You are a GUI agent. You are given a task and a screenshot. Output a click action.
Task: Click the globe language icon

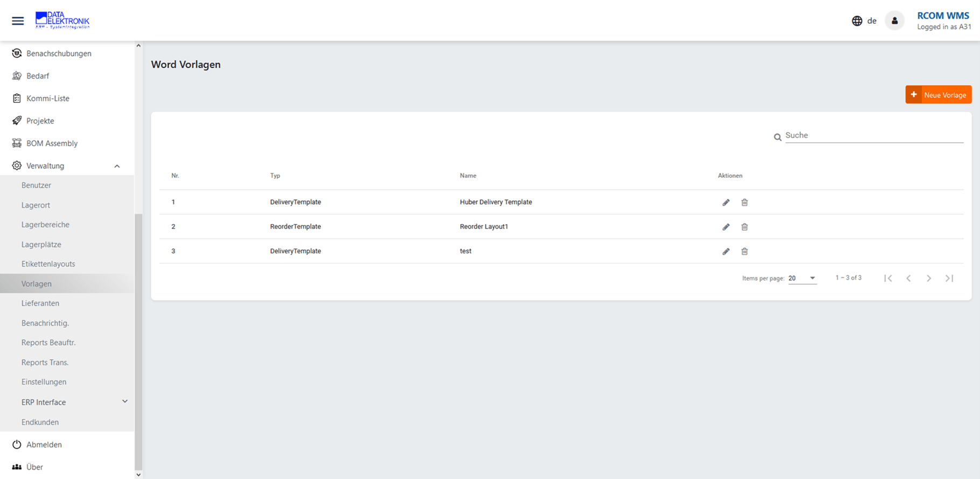point(857,21)
